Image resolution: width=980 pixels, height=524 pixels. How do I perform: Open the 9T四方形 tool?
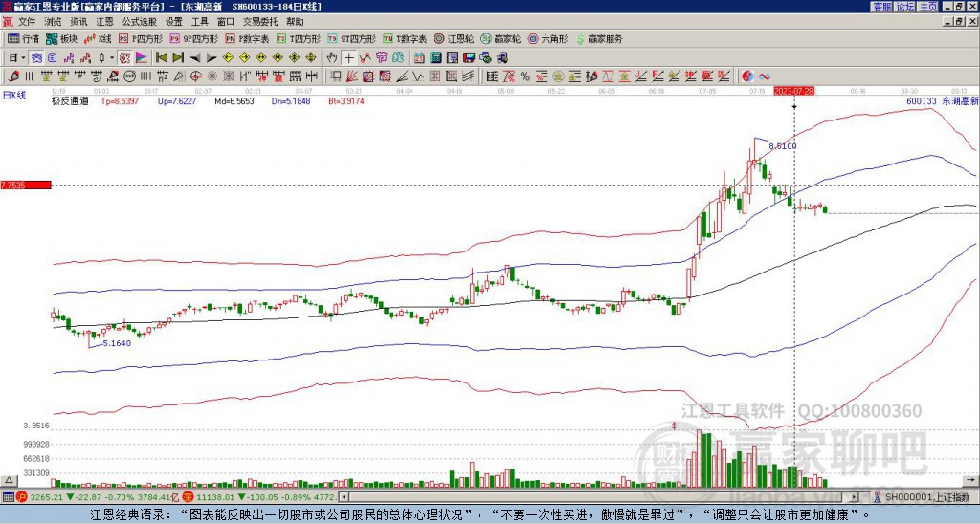(351, 38)
